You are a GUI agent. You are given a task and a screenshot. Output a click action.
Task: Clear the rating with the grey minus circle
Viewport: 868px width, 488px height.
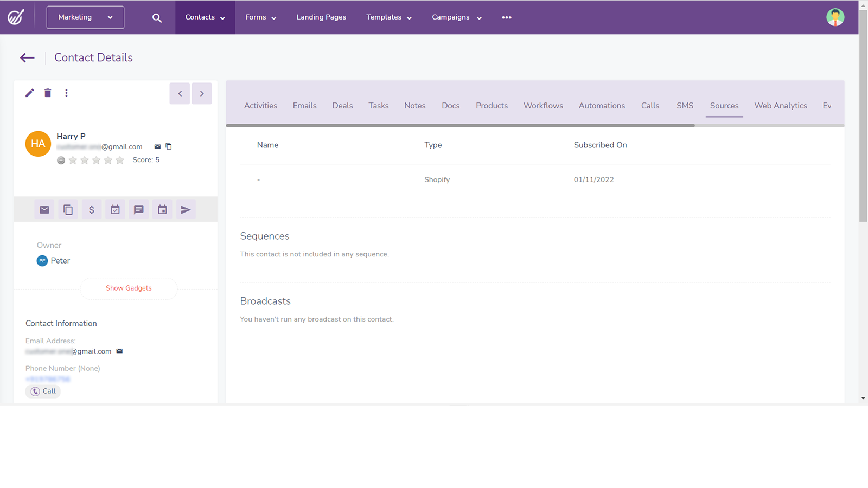(61, 160)
